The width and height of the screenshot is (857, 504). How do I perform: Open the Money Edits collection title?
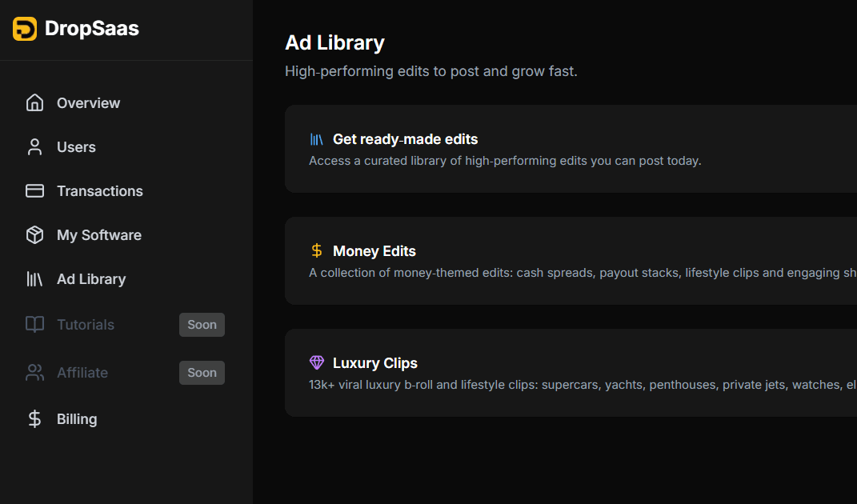click(x=374, y=251)
